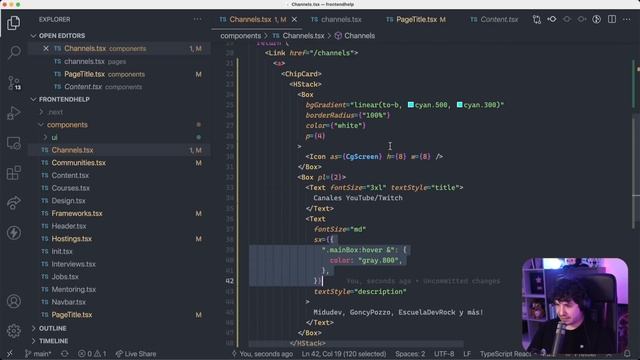Click the remote window icon in status bar
Screen dimensions: 640x360
tap(9, 354)
